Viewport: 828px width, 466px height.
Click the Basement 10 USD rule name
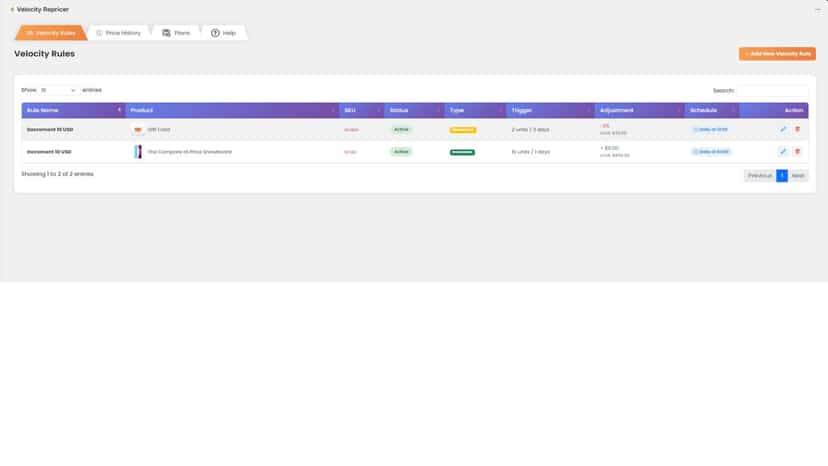50,129
